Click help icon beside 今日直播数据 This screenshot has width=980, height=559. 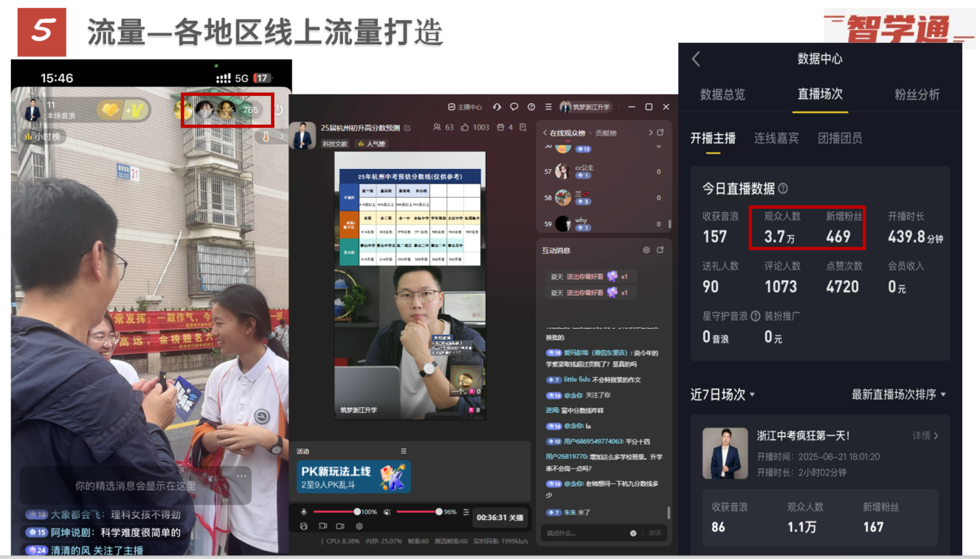tap(783, 189)
